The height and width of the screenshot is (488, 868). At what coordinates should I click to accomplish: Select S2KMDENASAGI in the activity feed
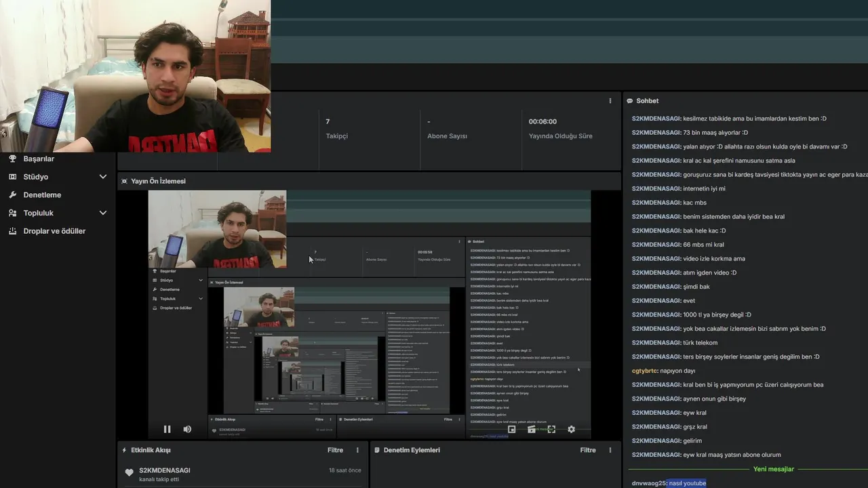point(165,470)
